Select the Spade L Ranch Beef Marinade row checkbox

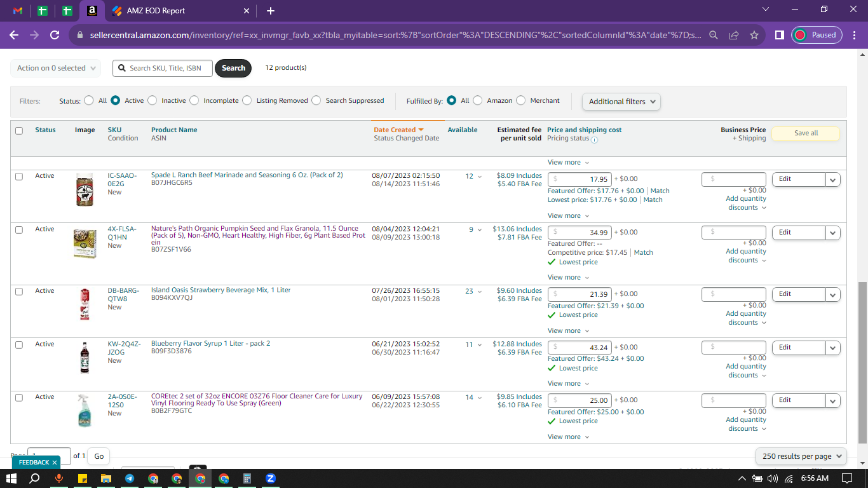click(x=19, y=177)
